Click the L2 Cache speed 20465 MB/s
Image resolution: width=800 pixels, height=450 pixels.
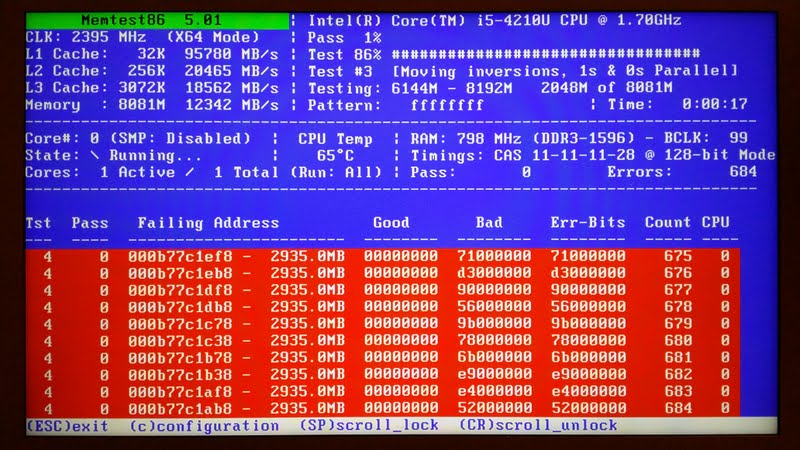pos(232,71)
